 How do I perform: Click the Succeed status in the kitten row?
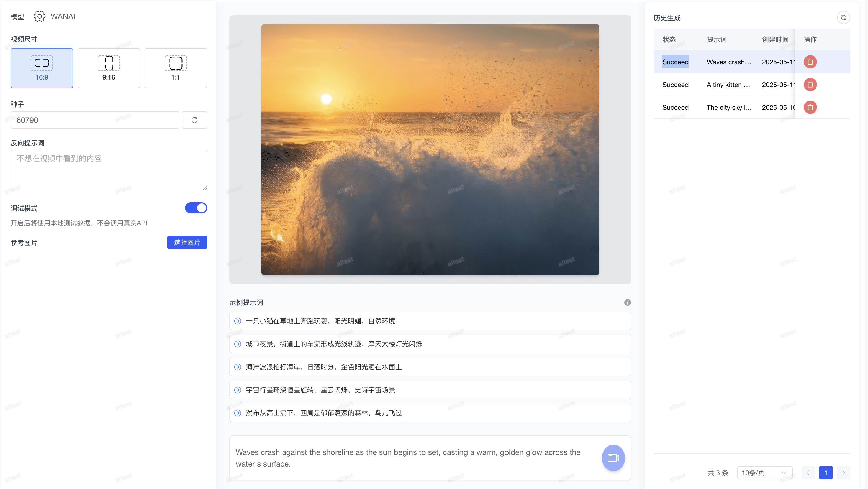coord(675,85)
